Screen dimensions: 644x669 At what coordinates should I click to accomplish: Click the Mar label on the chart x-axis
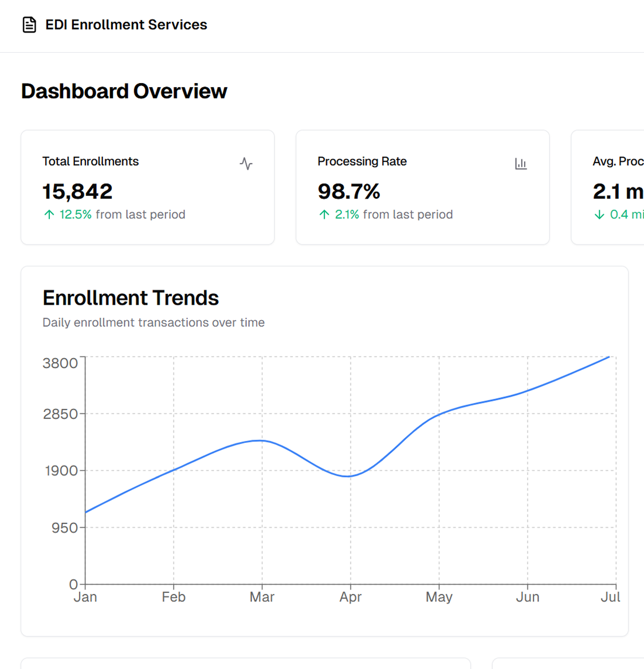[262, 597]
